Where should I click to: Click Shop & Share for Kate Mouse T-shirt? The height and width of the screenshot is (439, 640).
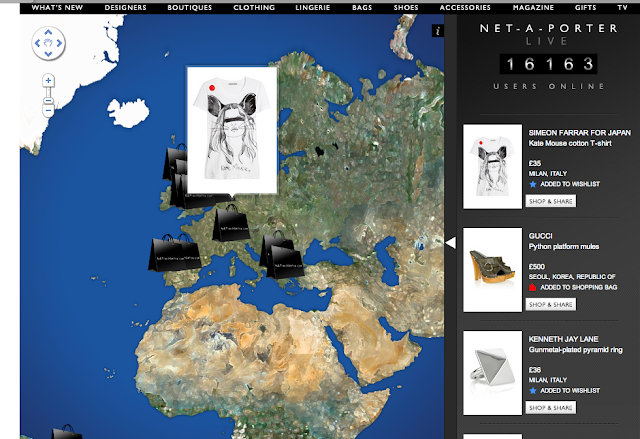point(551,201)
